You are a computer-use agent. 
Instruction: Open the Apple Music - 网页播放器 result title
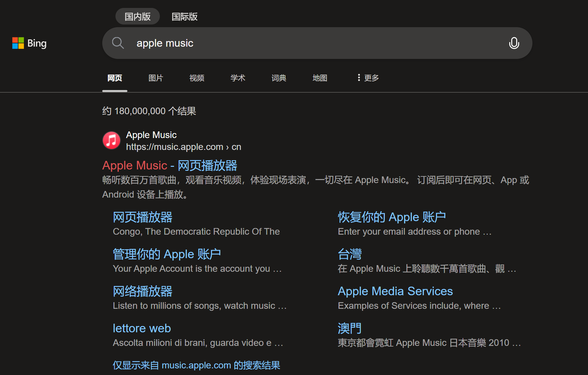point(170,165)
